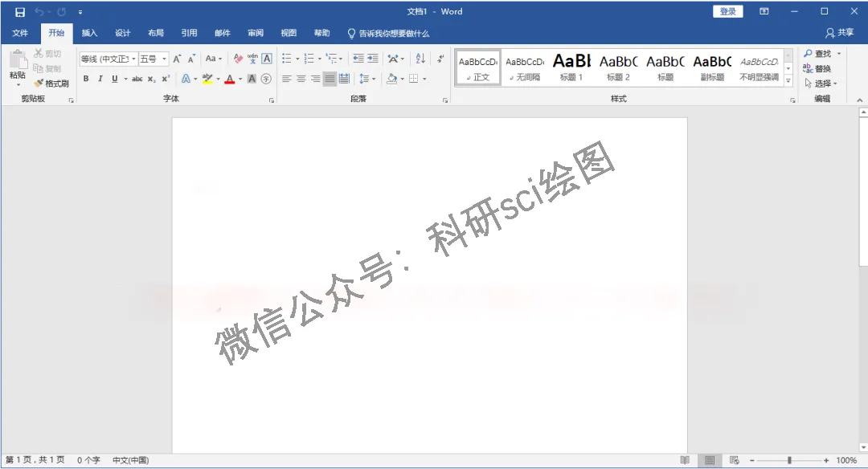Apply the 副标题 subtitle style

point(712,67)
